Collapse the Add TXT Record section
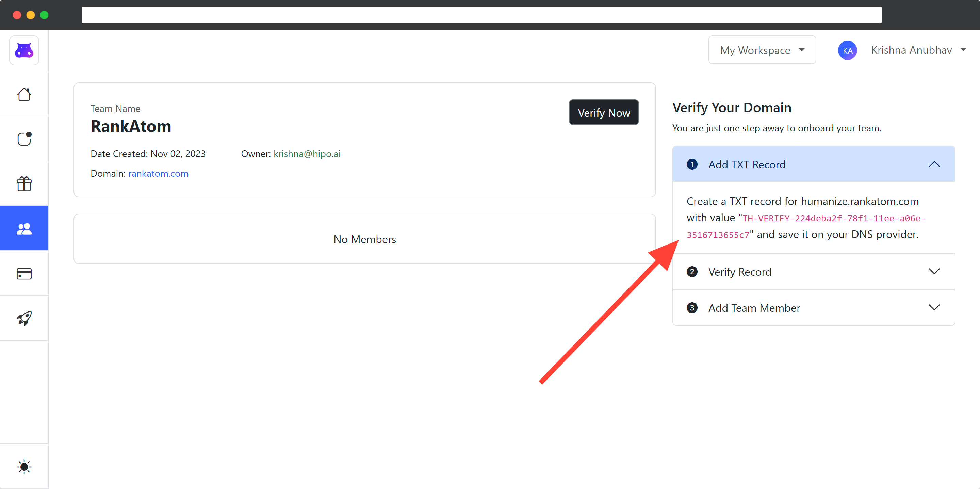 [814, 164]
